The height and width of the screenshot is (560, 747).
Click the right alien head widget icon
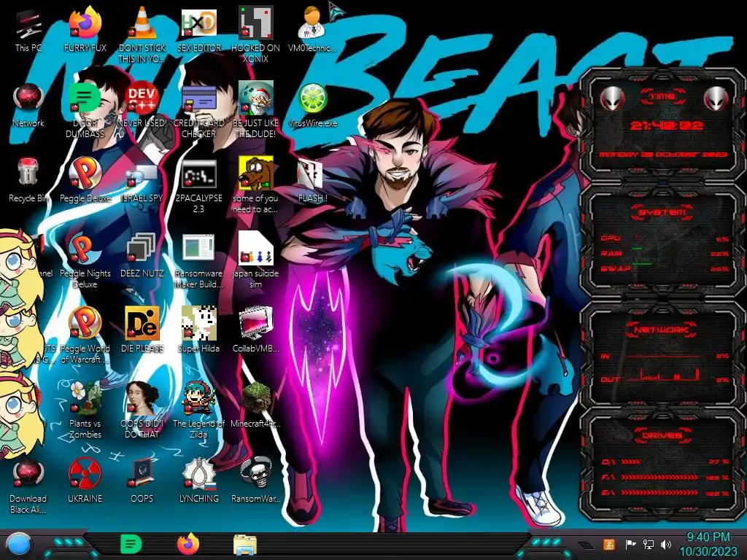point(716,99)
